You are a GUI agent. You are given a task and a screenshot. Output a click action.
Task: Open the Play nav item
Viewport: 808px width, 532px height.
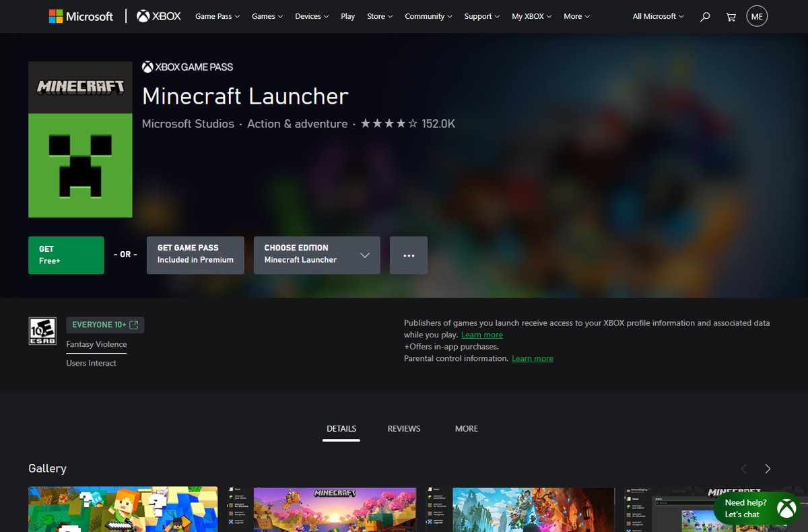tap(347, 16)
